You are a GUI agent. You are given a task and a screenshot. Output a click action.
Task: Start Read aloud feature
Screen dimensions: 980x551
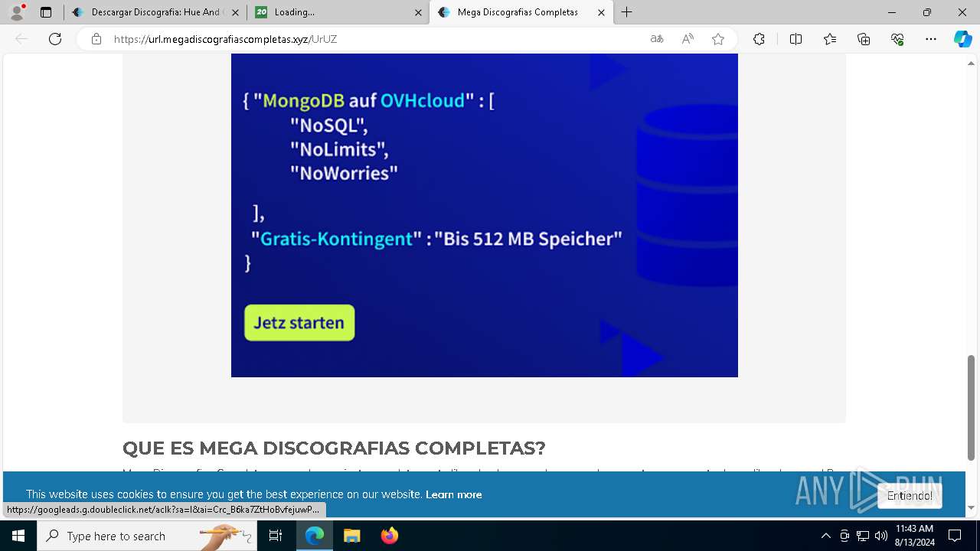688,39
